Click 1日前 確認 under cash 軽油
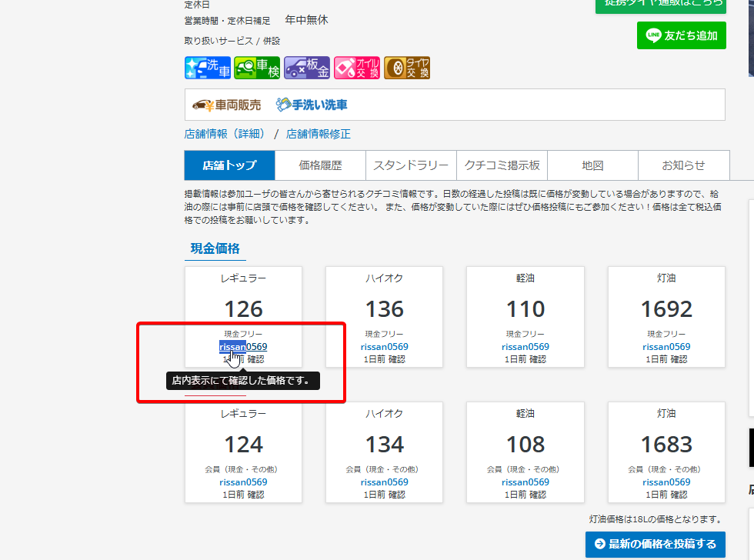 (525, 359)
